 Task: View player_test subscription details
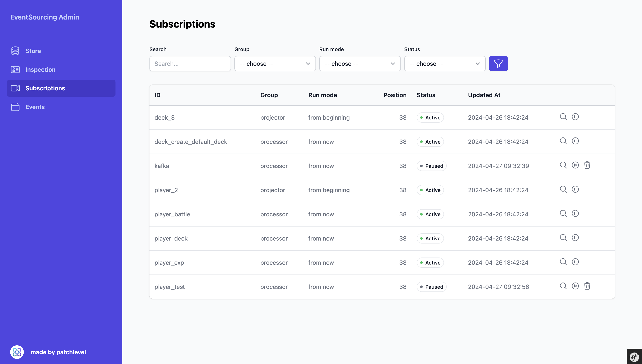563,286
